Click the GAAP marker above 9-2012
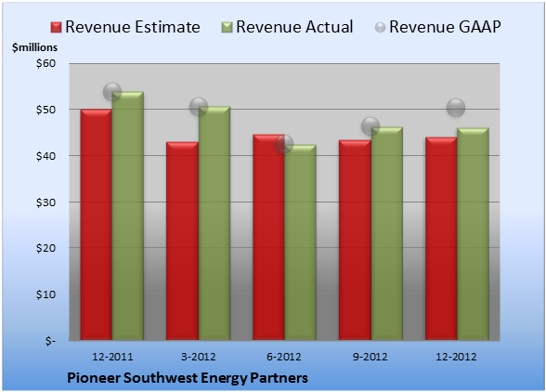The width and height of the screenshot is (546, 392). (x=370, y=126)
